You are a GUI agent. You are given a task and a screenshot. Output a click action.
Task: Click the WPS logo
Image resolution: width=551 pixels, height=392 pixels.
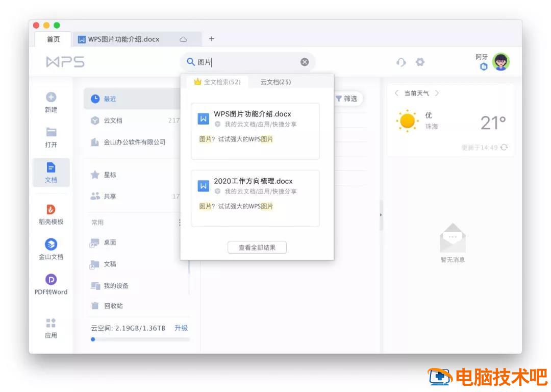(x=65, y=62)
